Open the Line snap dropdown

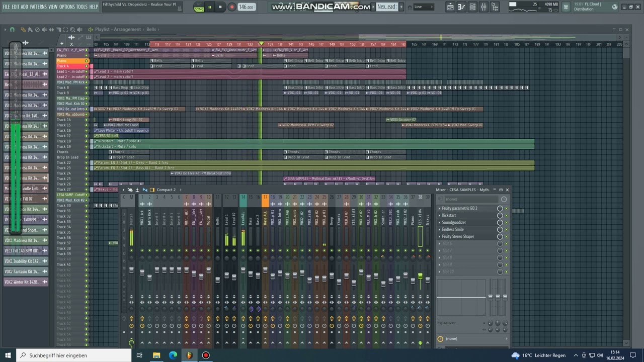click(x=424, y=7)
